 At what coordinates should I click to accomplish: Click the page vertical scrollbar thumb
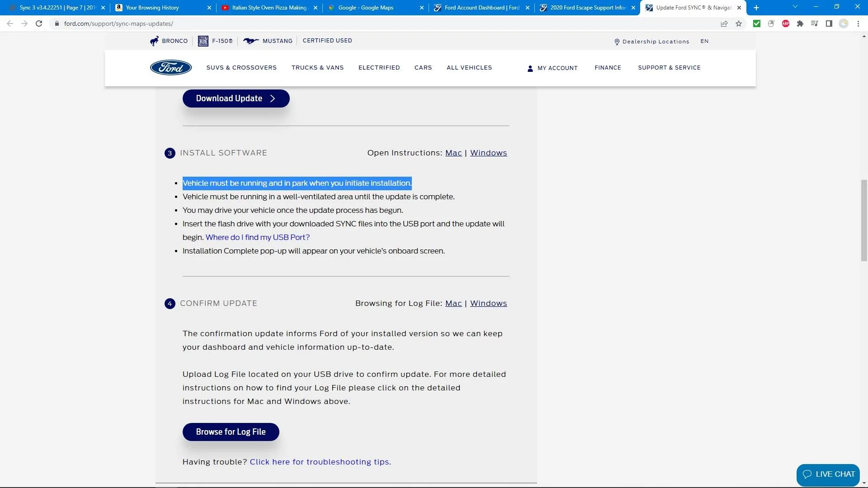[x=864, y=221]
